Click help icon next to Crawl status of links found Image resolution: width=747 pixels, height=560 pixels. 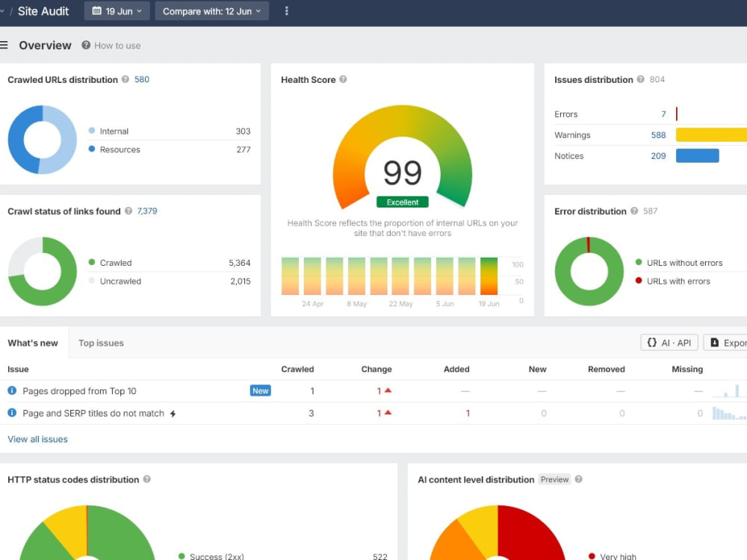[x=128, y=211]
